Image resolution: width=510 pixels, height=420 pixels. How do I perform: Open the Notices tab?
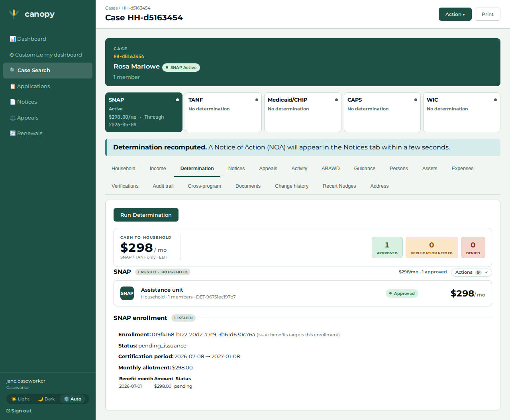[236, 169]
